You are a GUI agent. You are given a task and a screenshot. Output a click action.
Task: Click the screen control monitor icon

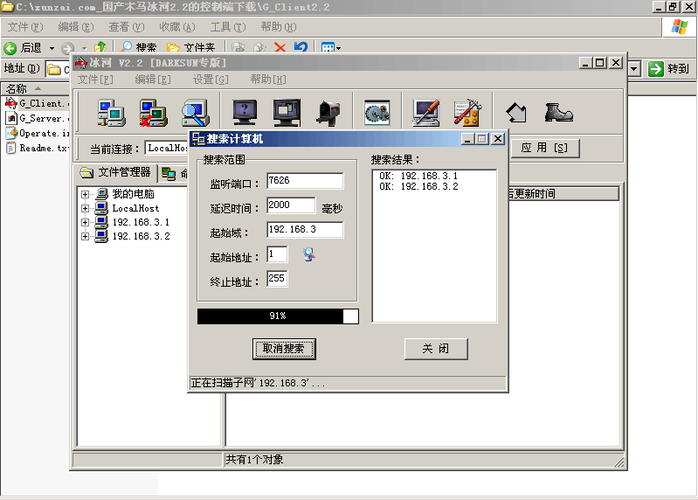point(287,113)
